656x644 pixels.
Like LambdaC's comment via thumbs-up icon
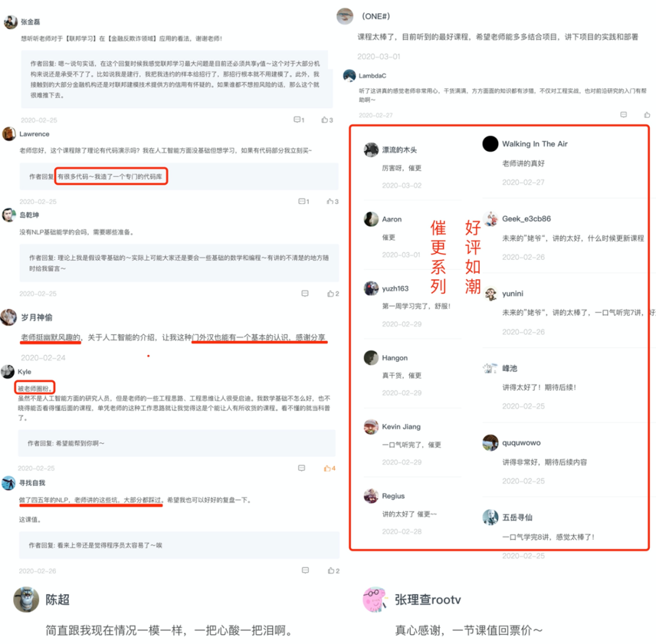point(647,115)
